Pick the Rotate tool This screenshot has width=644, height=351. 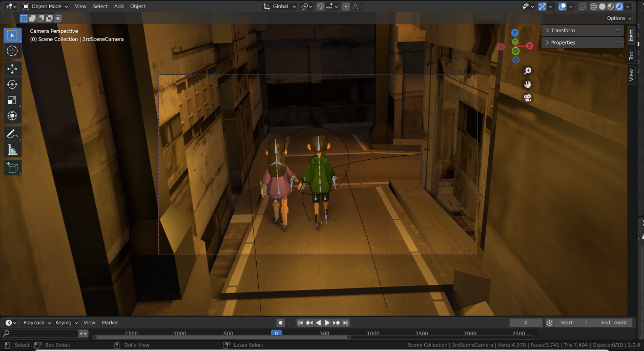(x=12, y=85)
